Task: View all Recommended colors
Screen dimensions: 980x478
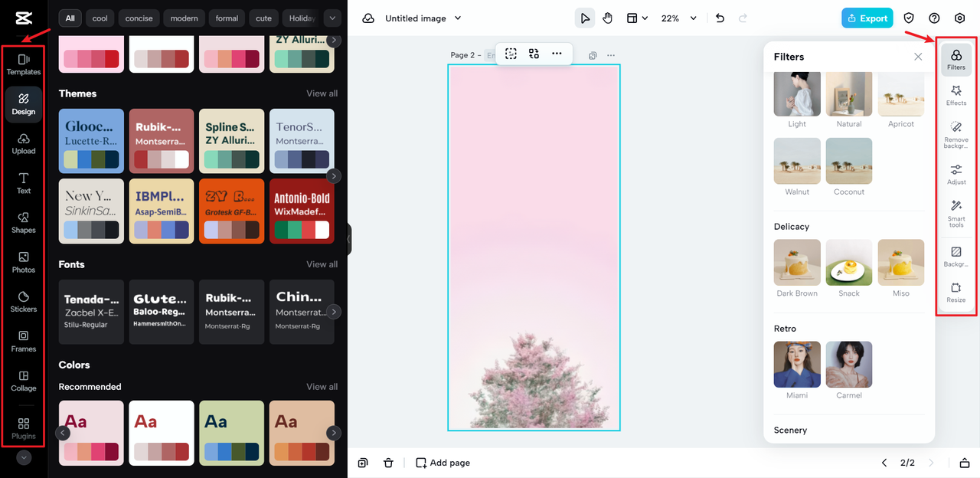Action: tap(322, 387)
